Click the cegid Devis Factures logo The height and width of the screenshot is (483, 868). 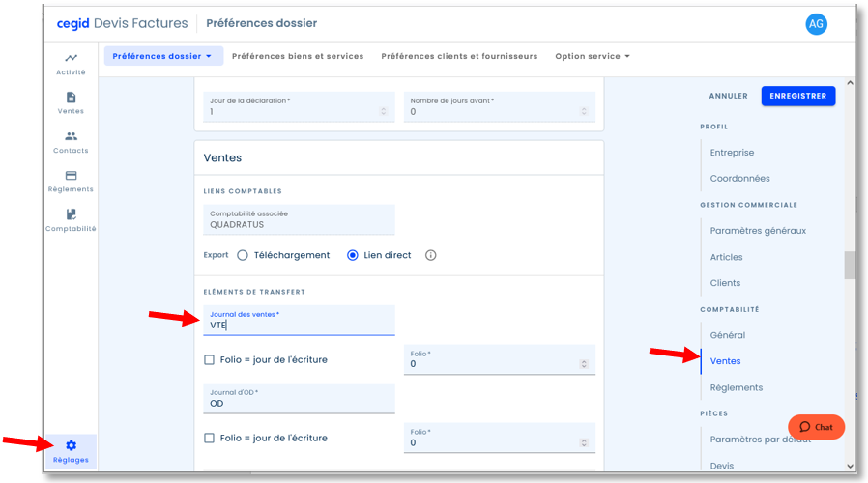point(123,23)
